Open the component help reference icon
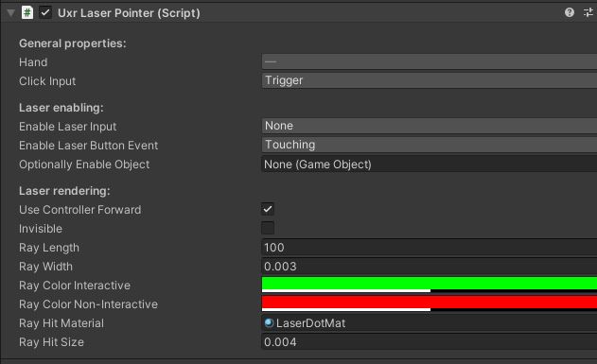This screenshot has height=364, width=597. 570,12
